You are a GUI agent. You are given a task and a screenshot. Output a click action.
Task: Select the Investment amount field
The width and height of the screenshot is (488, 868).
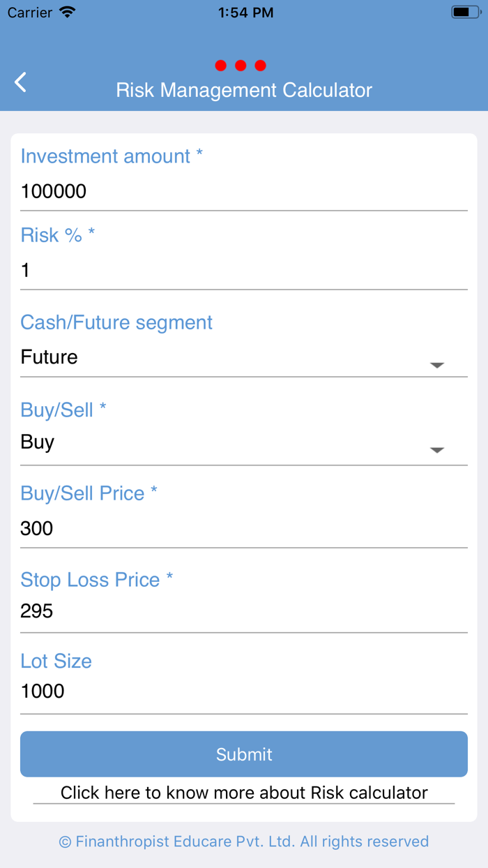244,191
